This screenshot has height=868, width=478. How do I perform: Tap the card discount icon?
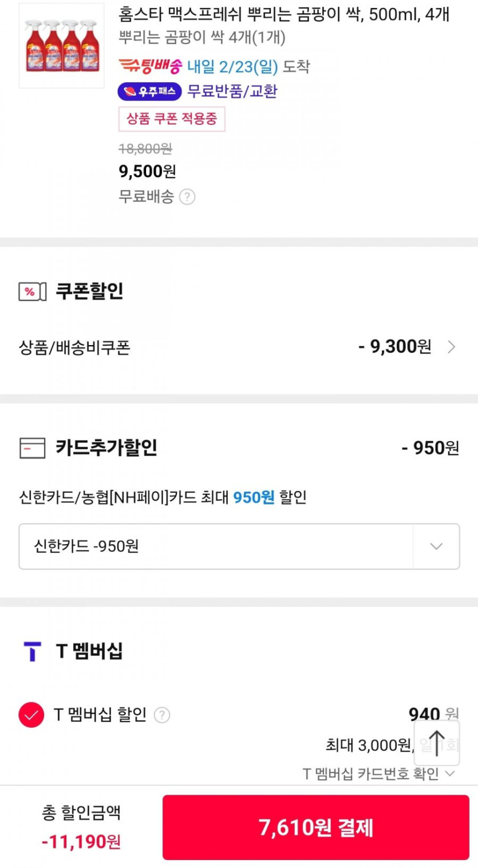(32, 448)
